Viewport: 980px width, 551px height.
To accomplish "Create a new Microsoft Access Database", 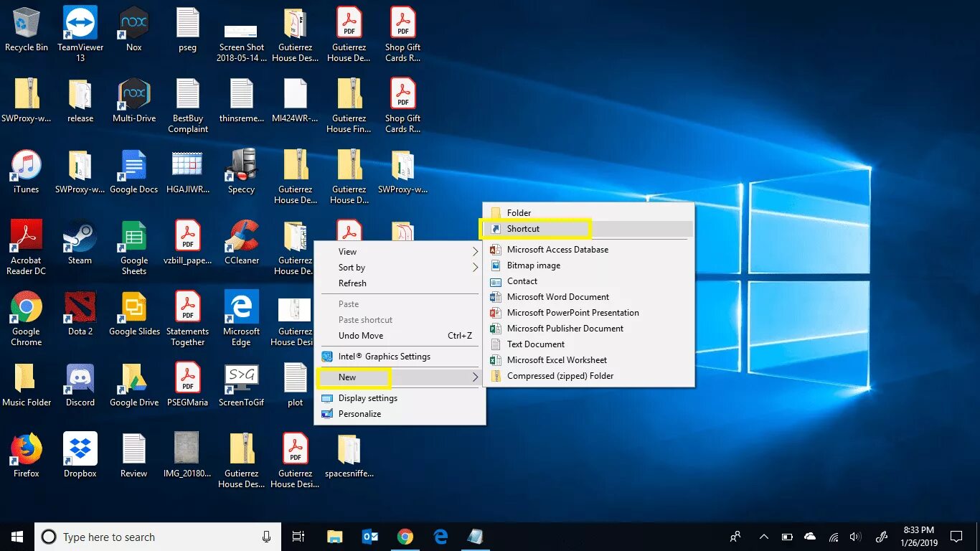I will [588, 250].
